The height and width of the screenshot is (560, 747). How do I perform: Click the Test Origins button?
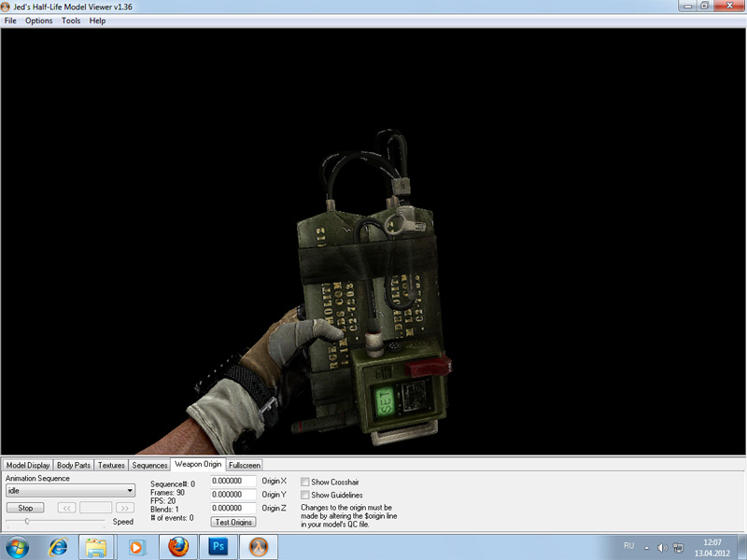pos(233,522)
